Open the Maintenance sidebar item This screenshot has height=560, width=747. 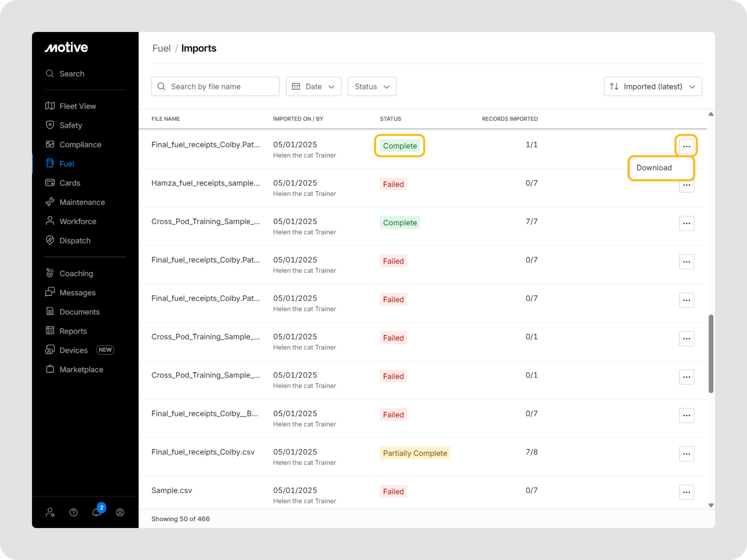click(82, 202)
